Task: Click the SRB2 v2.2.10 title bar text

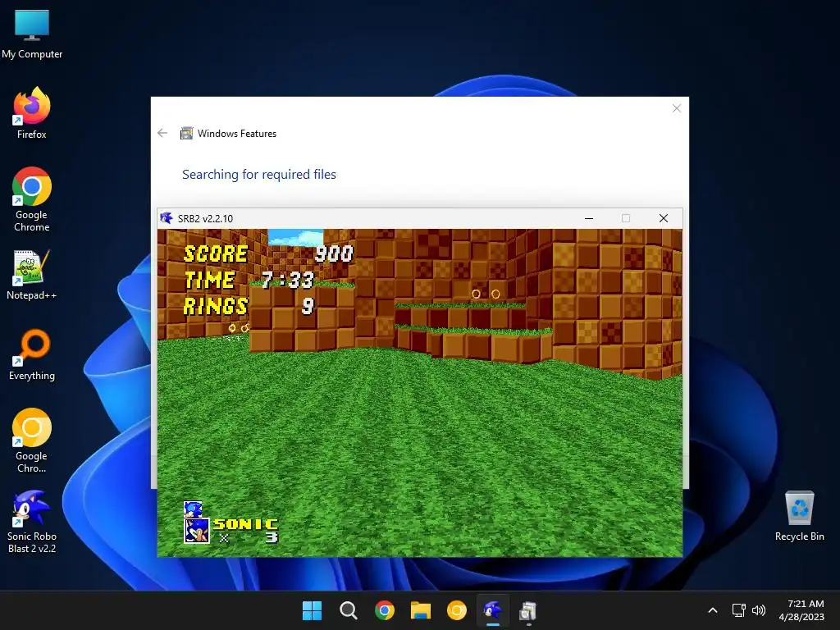Action: [205, 218]
